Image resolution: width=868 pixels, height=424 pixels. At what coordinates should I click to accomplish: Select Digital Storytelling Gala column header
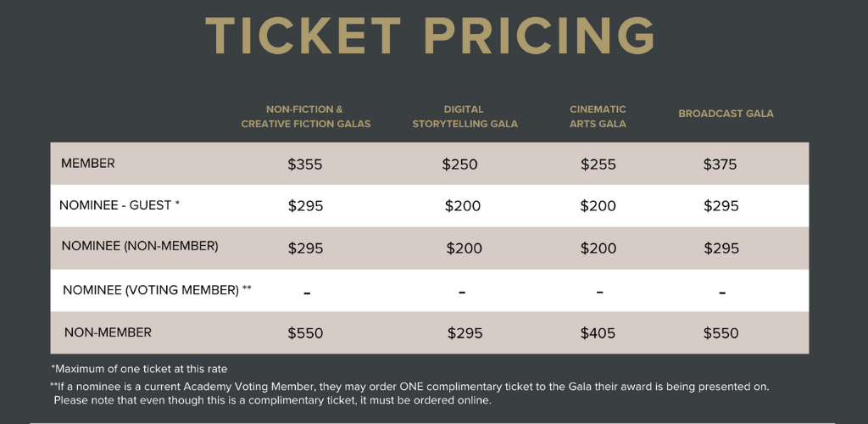pyautogui.click(x=465, y=117)
